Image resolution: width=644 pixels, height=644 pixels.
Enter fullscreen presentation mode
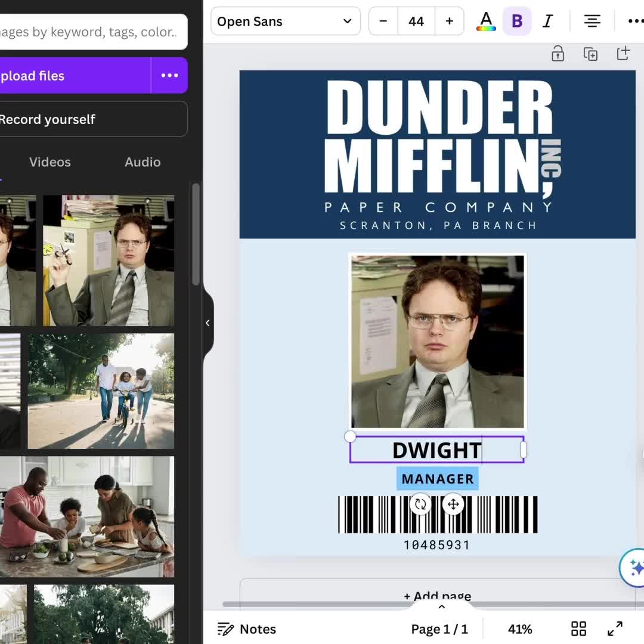(x=614, y=628)
